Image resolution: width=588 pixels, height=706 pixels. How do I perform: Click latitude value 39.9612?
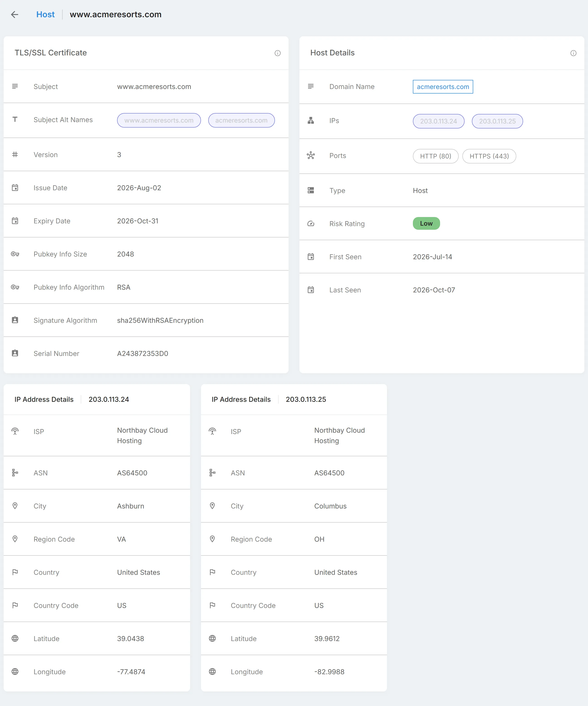(x=327, y=638)
